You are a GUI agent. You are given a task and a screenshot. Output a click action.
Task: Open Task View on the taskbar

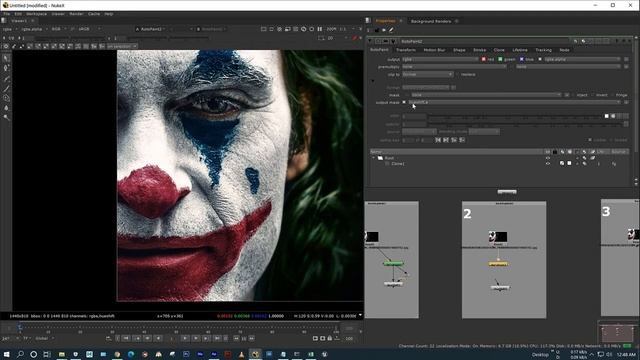point(47,354)
